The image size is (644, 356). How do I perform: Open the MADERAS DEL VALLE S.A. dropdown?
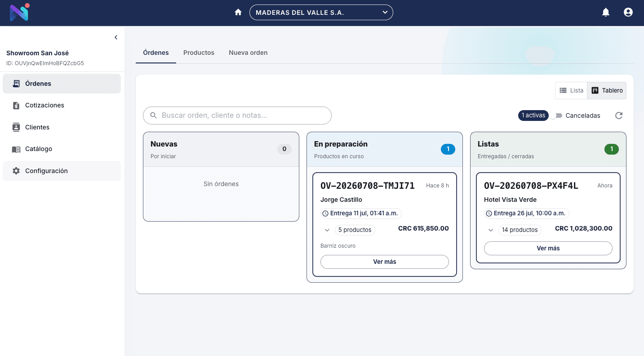point(321,13)
